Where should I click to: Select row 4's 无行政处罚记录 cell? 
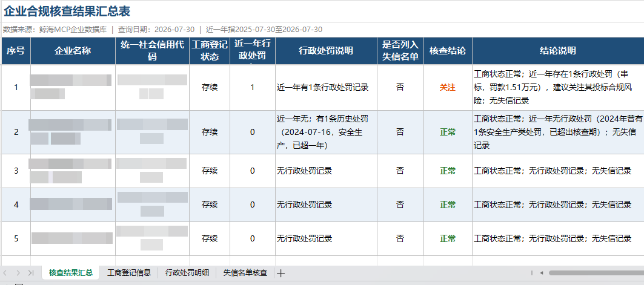(x=326, y=205)
